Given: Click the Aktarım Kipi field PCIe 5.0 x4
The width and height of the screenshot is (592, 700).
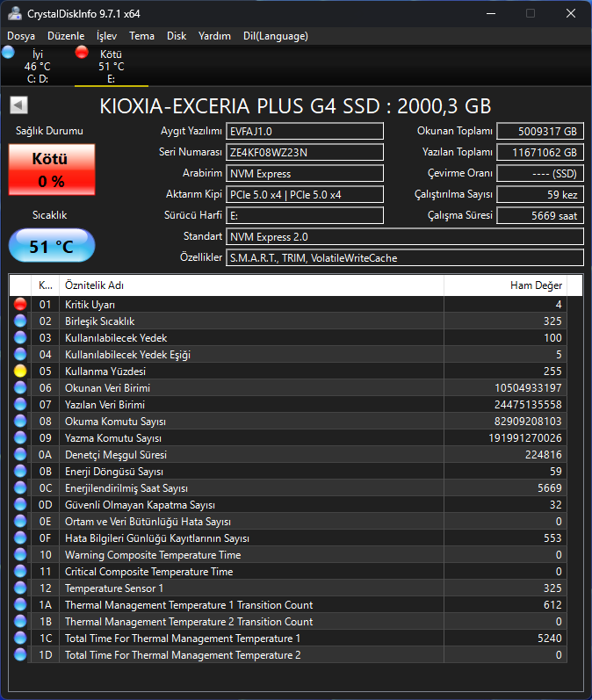Looking at the screenshot, I should [x=305, y=195].
